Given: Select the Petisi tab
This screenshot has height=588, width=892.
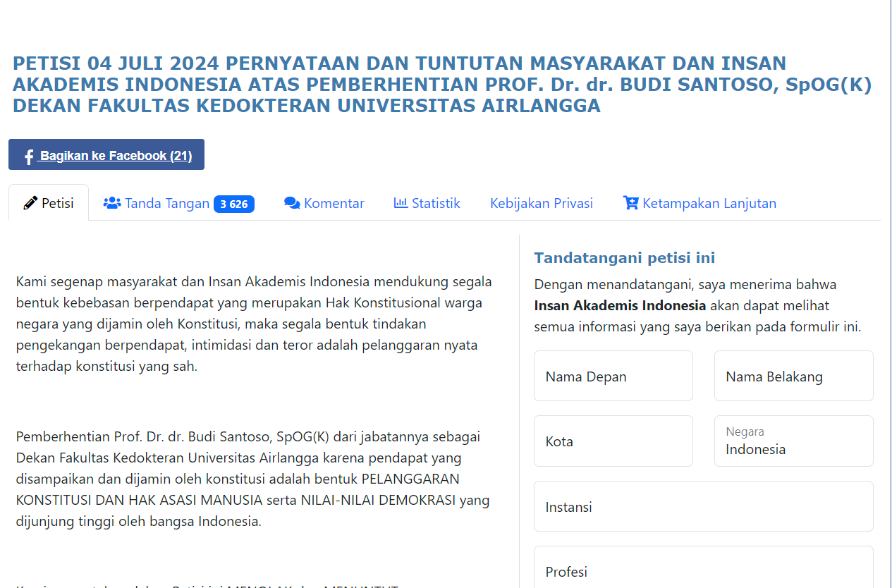Looking at the screenshot, I should [55, 203].
